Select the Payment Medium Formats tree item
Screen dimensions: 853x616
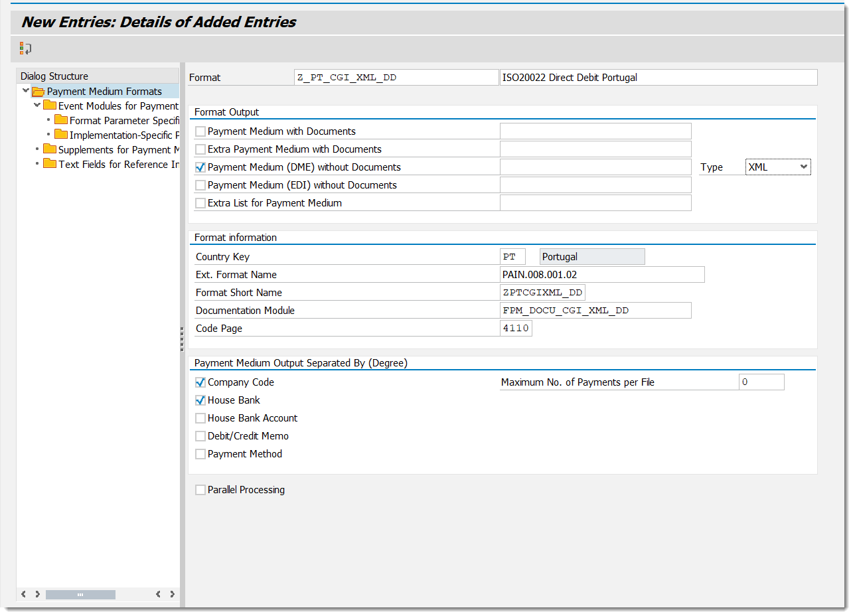104,92
